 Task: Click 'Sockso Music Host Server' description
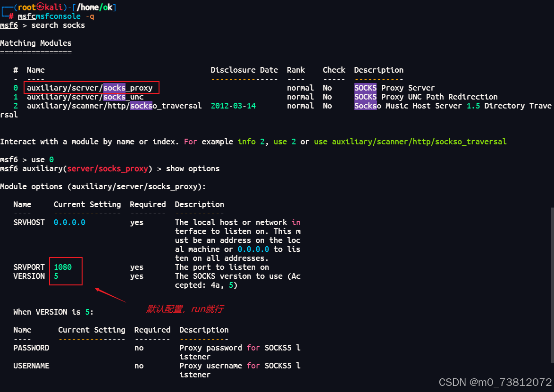(409, 106)
